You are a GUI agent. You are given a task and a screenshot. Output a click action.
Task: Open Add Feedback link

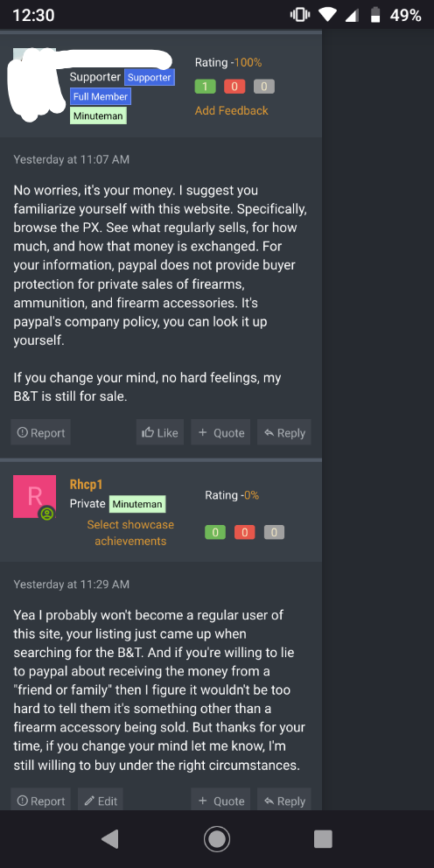[231, 111]
